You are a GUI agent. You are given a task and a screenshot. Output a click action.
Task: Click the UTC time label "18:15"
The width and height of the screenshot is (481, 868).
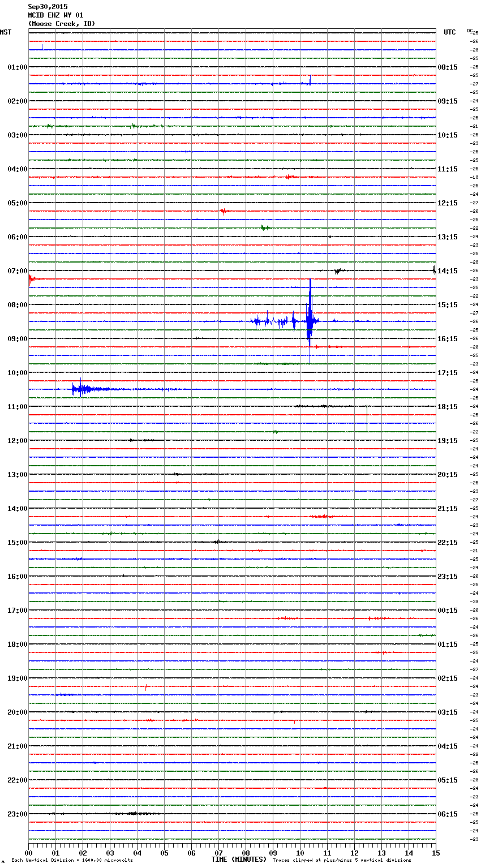coord(448,407)
